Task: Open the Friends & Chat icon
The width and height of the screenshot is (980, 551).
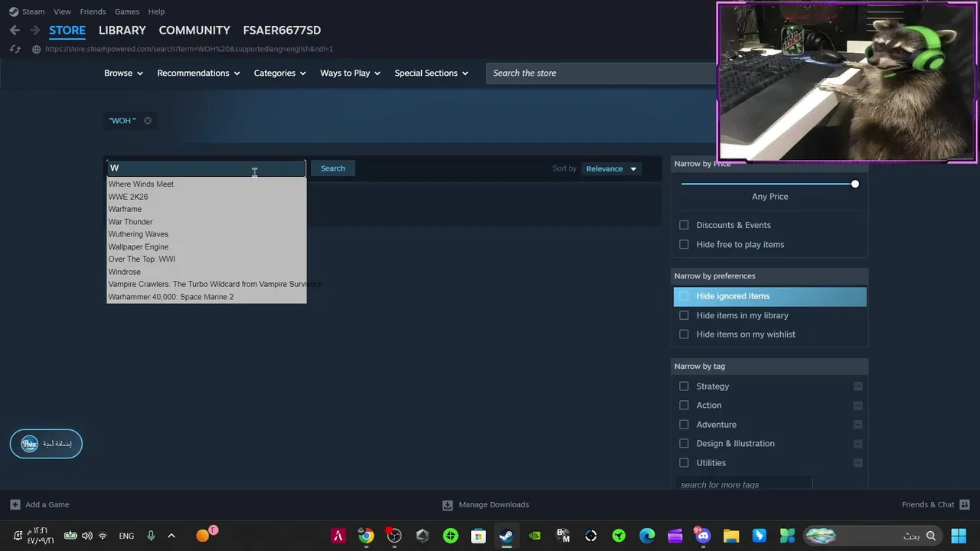Action: coord(965,504)
